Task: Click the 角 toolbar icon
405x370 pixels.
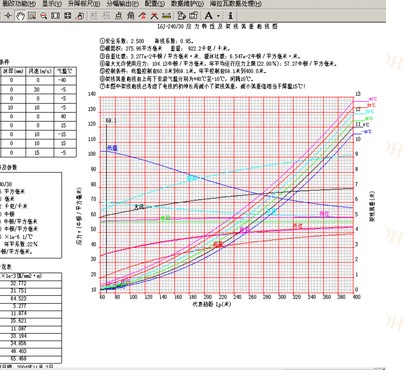Action: pos(130,15)
